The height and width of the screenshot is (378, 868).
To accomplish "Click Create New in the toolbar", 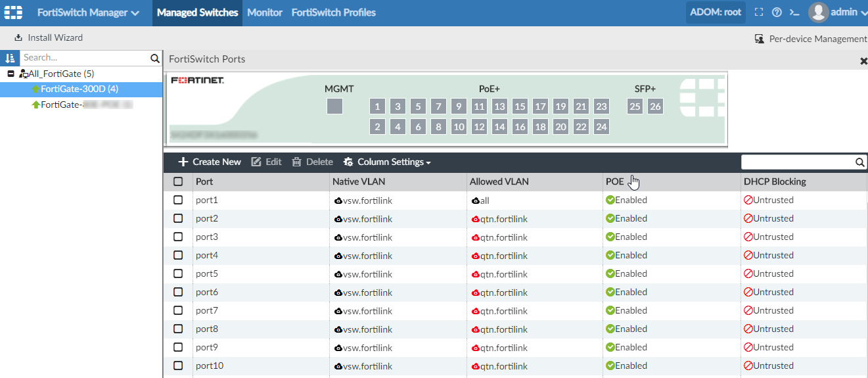I will [x=210, y=162].
